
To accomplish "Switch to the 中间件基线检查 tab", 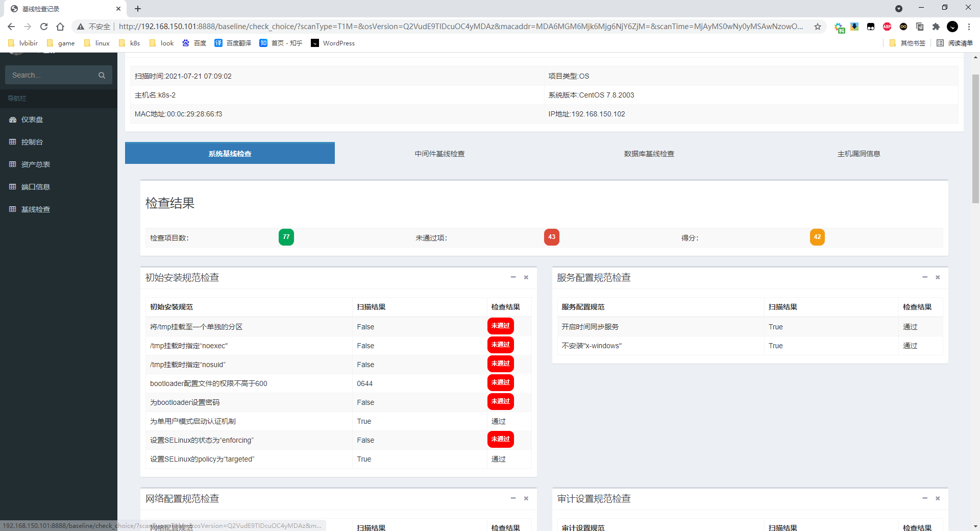I will [x=439, y=154].
